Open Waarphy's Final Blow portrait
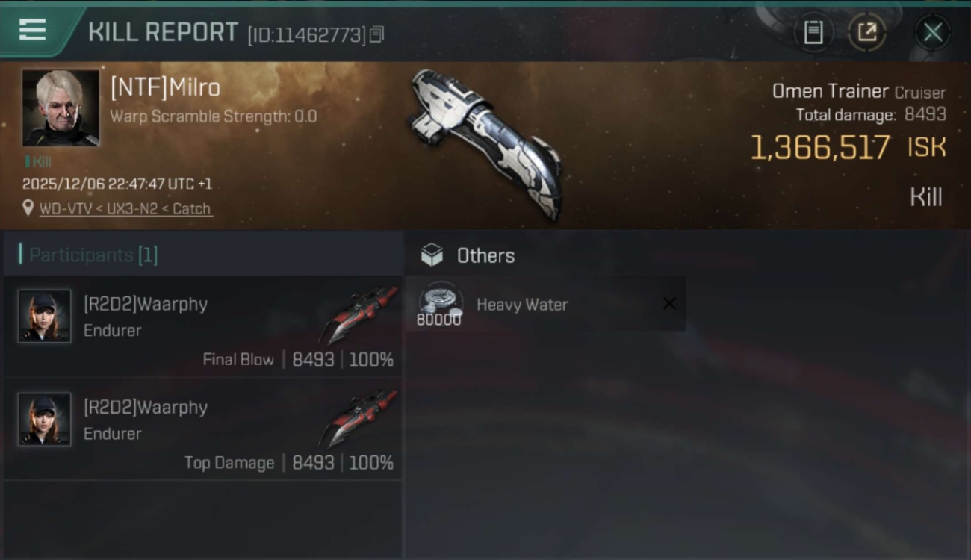This screenshot has height=560, width=971. click(x=45, y=316)
